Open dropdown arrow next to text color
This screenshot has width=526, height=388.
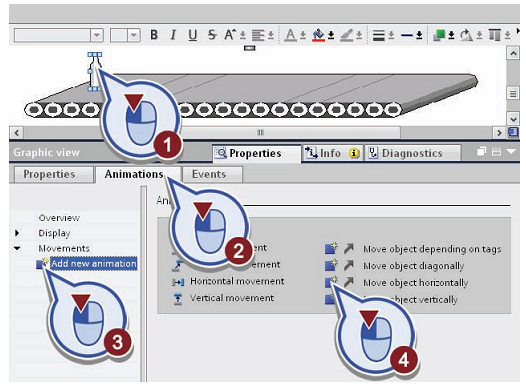coord(303,35)
